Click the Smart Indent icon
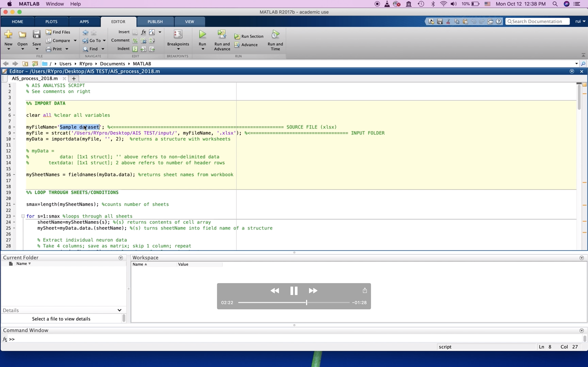Viewport: 588px width, 367px height. (135, 49)
